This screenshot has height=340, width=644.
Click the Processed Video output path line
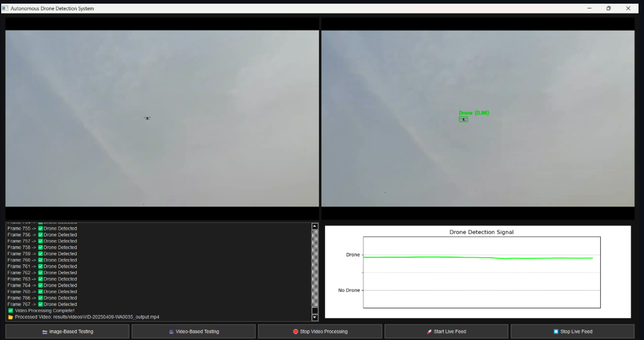[x=86, y=317]
